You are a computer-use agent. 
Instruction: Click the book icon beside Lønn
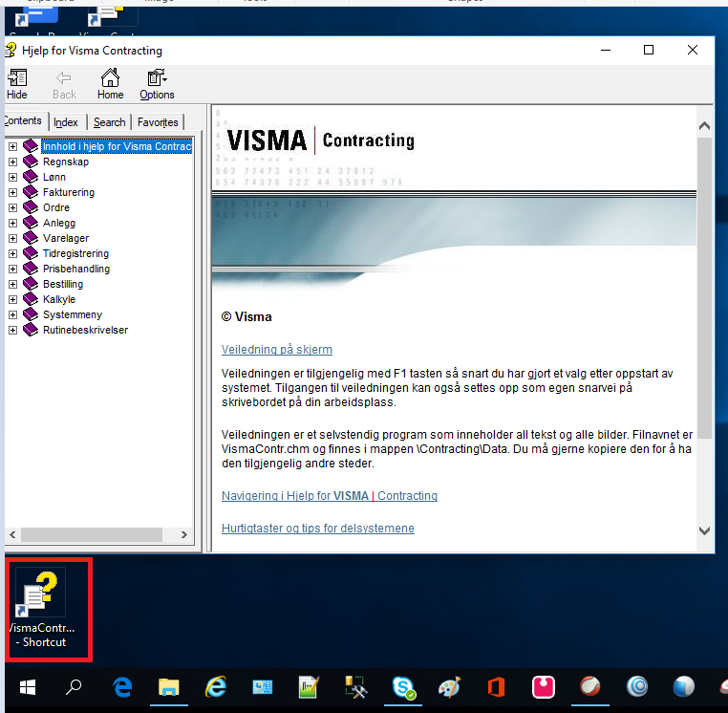pos(31,177)
